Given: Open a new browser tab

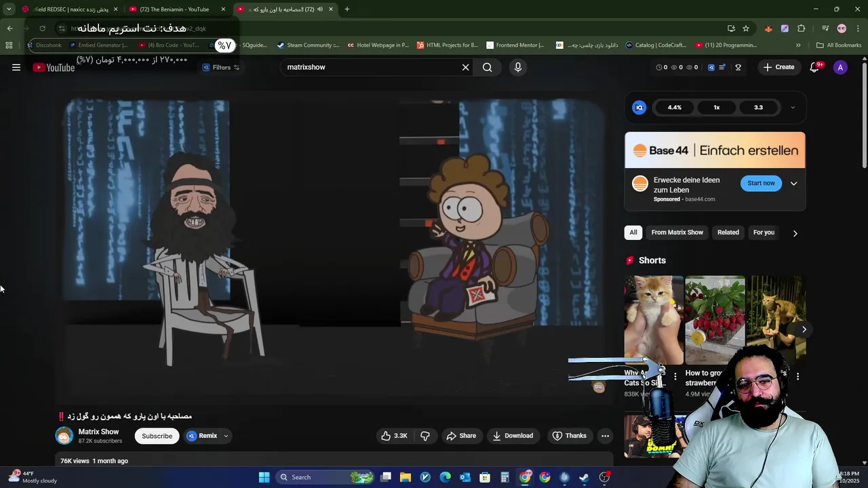Looking at the screenshot, I should [x=347, y=9].
